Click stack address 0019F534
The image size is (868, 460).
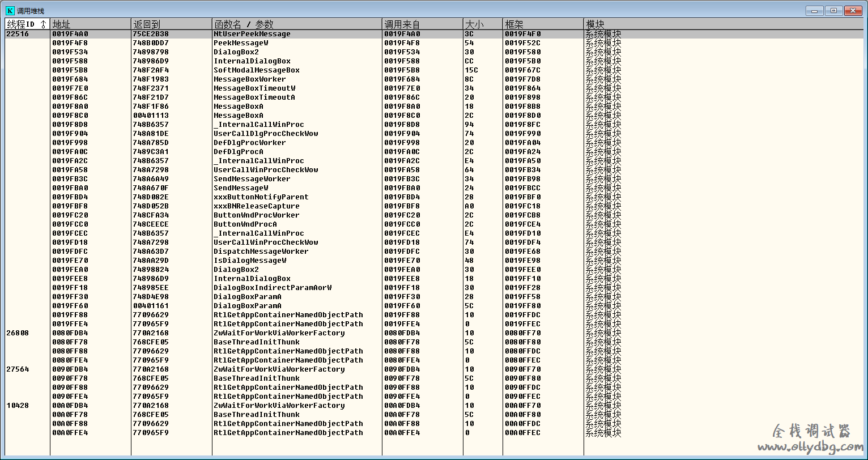point(70,52)
